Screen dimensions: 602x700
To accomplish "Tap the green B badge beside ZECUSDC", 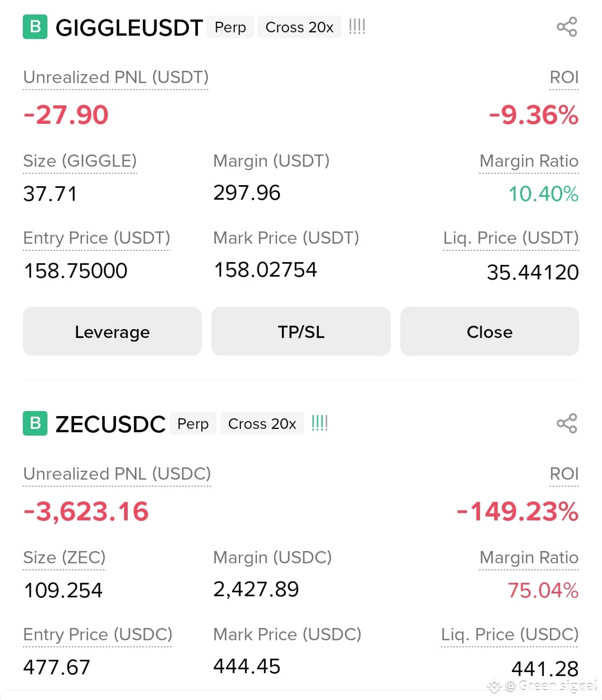I will click(x=35, y=423).
